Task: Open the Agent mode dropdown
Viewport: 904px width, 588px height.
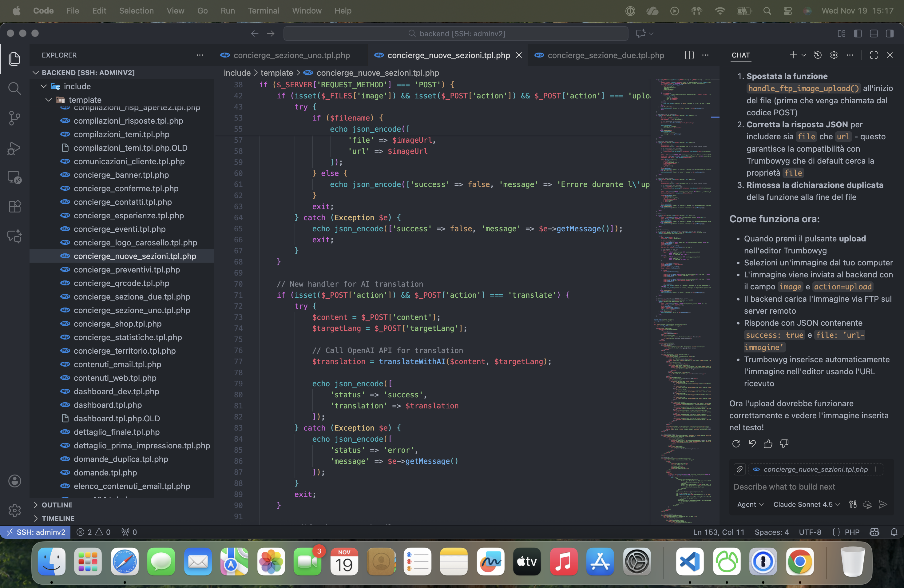Action: pyautogui.click(x=750, y=504)
